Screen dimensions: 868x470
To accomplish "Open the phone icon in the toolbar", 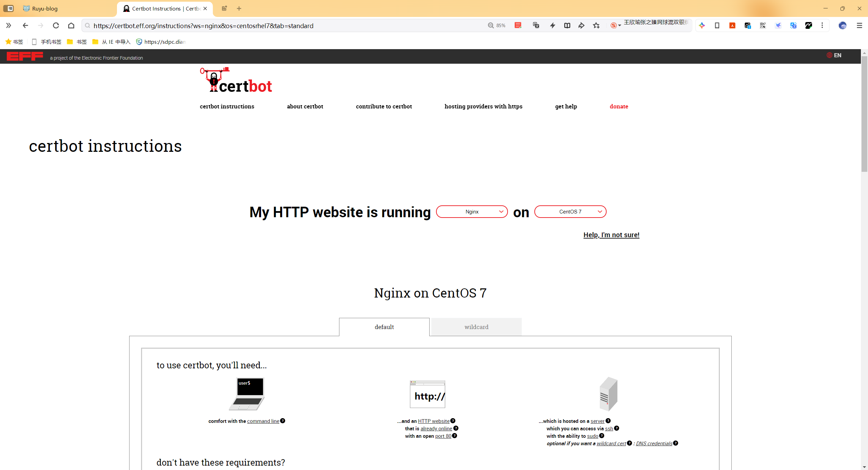I will coord(717,25).
